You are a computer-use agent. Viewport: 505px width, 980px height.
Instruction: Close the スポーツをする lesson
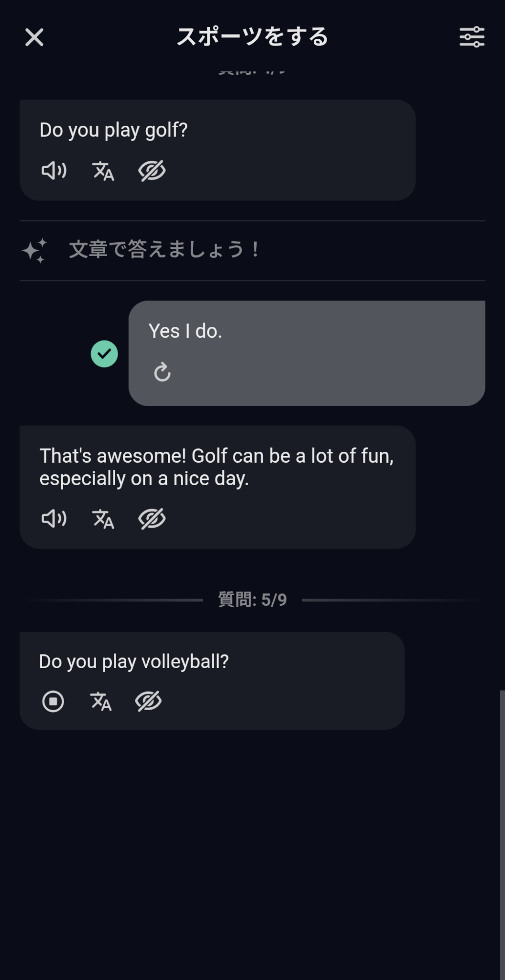pos(34,37)
